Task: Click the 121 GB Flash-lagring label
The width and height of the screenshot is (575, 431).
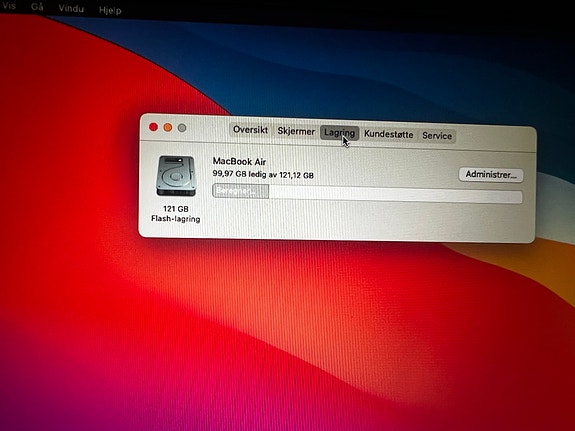Action: pyautogui.click(x=176, y=214)
